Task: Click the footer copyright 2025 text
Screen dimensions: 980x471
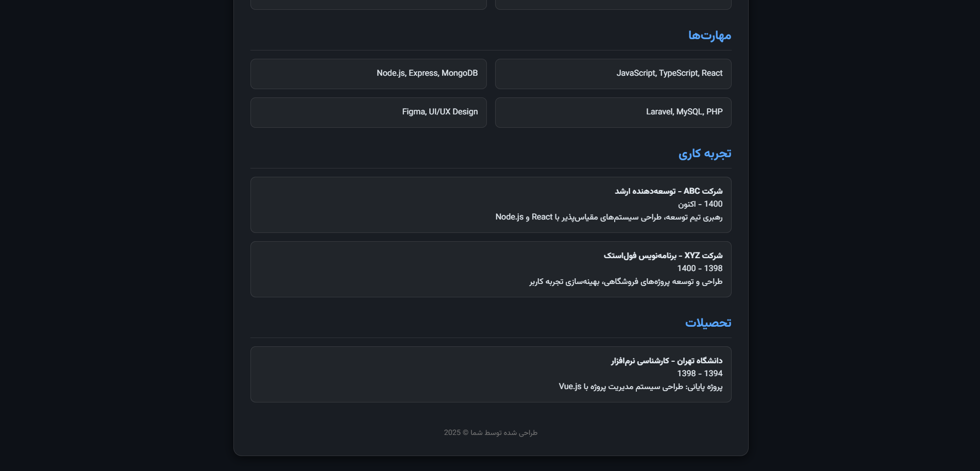Action: [x=491, y=433]
